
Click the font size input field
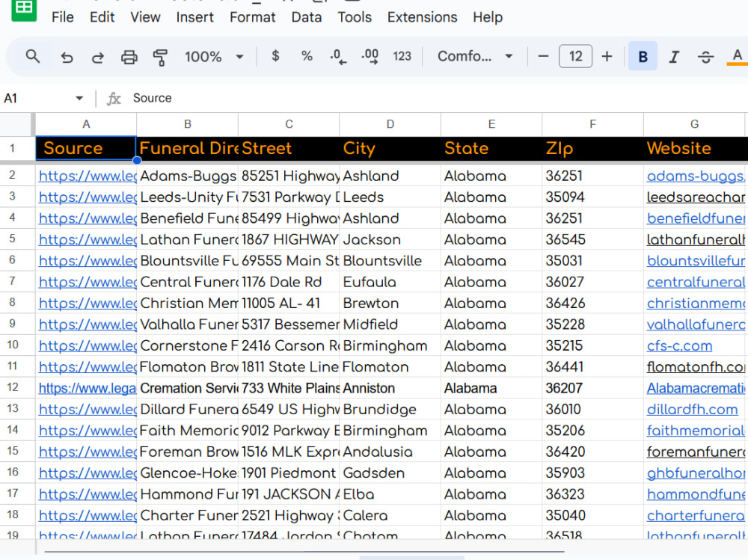tap(575, 56)
